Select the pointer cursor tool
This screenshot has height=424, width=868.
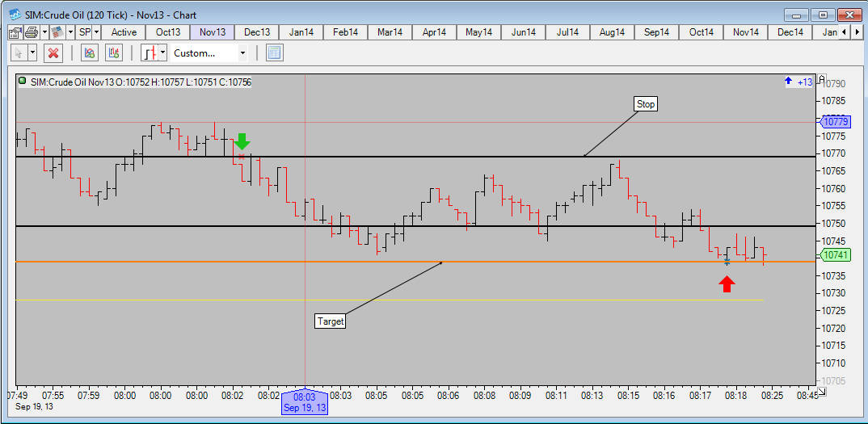pyautogui.click(x=19, y=53)
